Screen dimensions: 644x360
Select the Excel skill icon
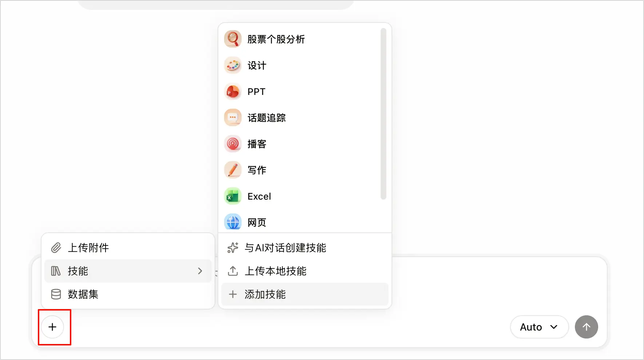coord(233,196)
